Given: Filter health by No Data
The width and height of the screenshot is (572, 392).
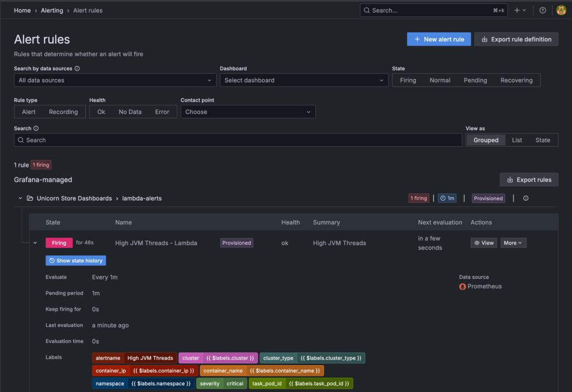Looking at the screenshot, I should point(131,112).
